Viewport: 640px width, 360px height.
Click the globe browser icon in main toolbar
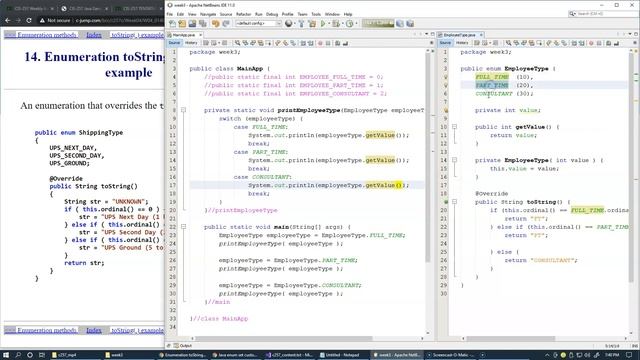click(x=289, y=24)
